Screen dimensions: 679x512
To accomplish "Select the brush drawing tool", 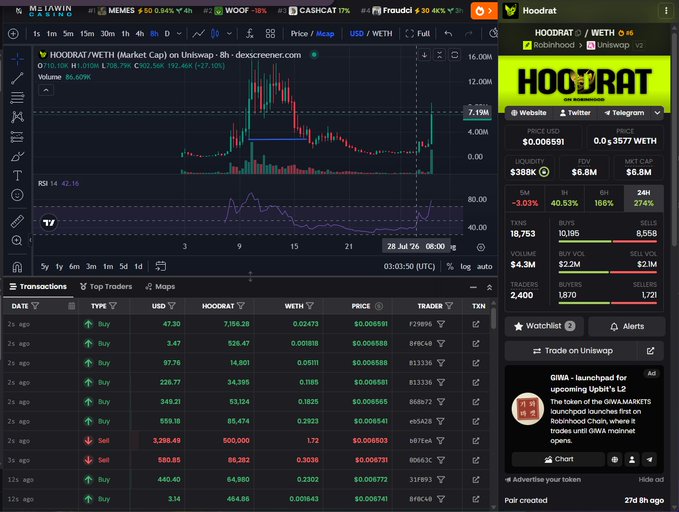I will [17, 156].
